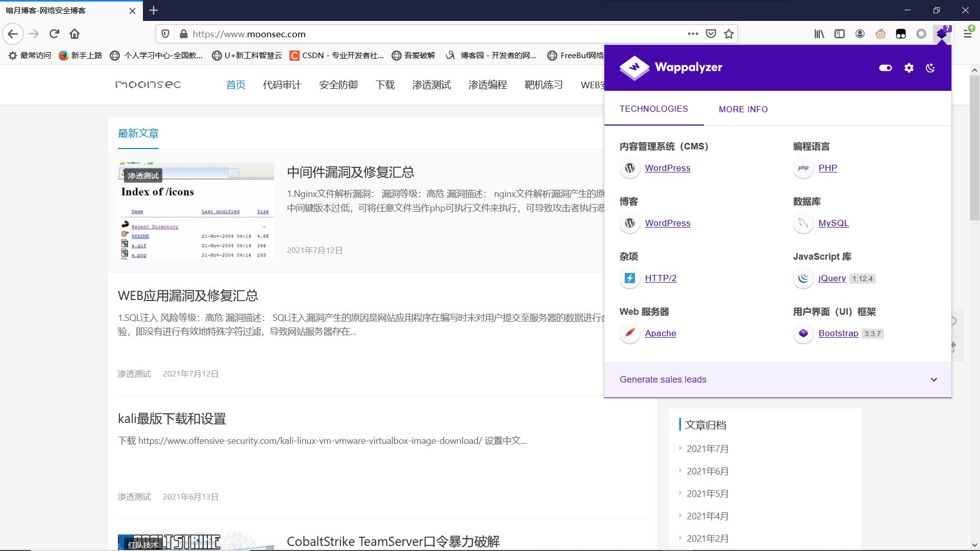This screenshot has height=551, width=980.
Task: Switch Wappalyzer to dark mode moon icon
Action: [x=930, y=68]
